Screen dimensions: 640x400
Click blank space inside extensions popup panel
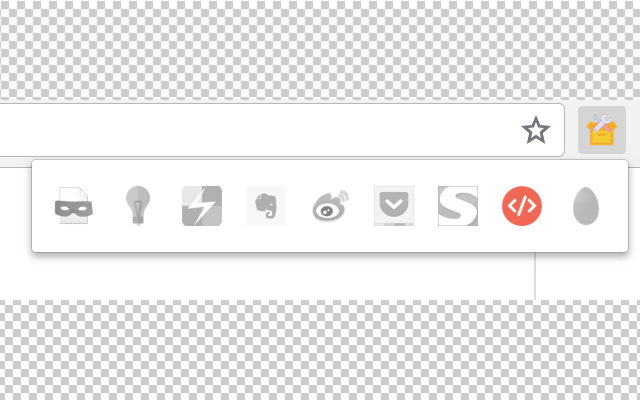(x=330, y=241)
